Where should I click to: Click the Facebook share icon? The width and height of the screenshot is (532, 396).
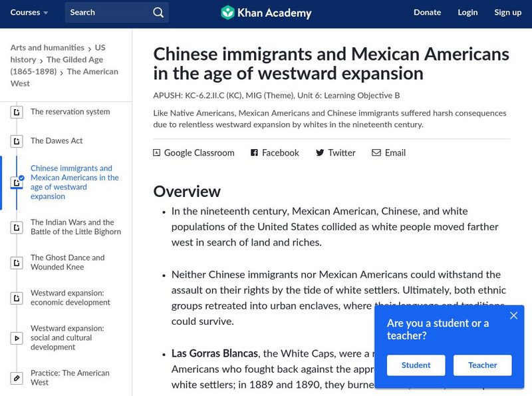(x=254, y=153)
